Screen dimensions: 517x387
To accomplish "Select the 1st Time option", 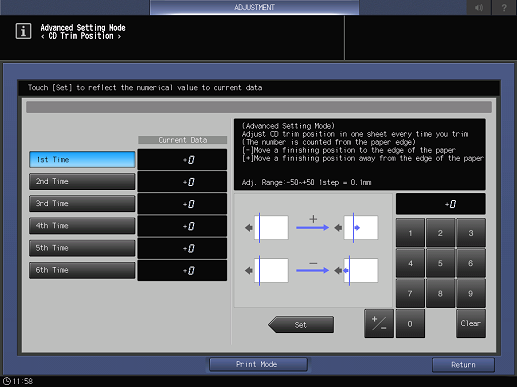I will [82, 159].
